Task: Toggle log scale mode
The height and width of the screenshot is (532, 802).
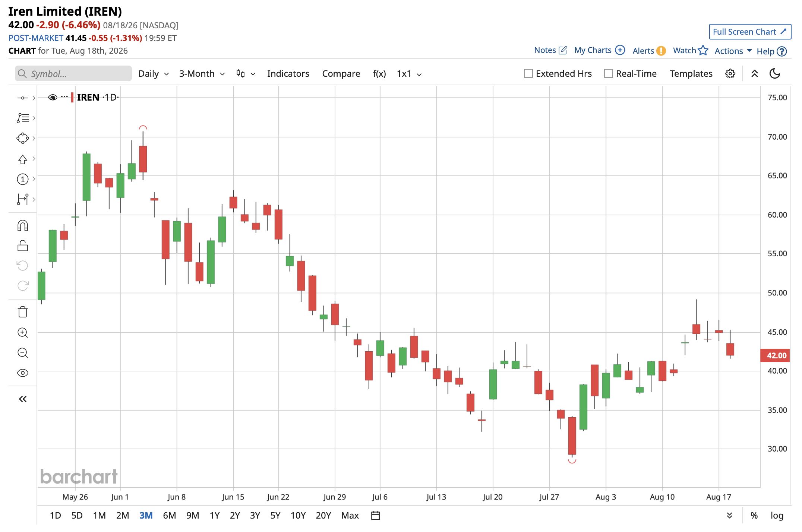Action: click(x=777, y=515)
